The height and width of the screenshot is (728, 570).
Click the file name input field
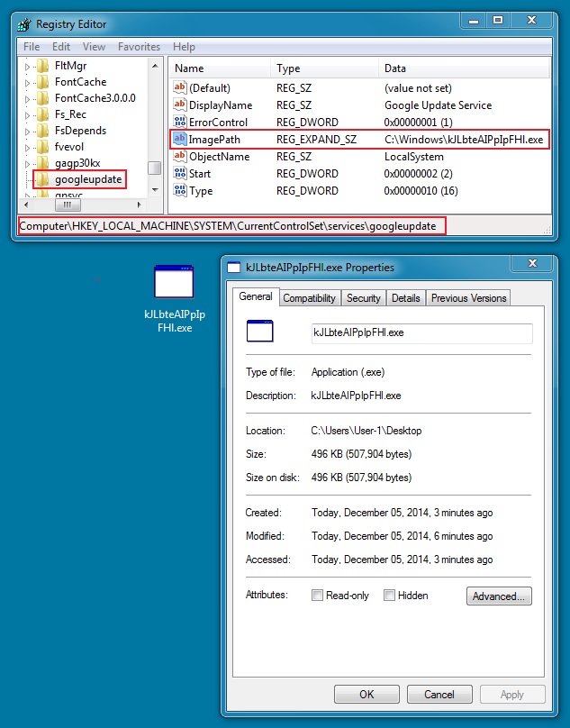coord(422,332)
